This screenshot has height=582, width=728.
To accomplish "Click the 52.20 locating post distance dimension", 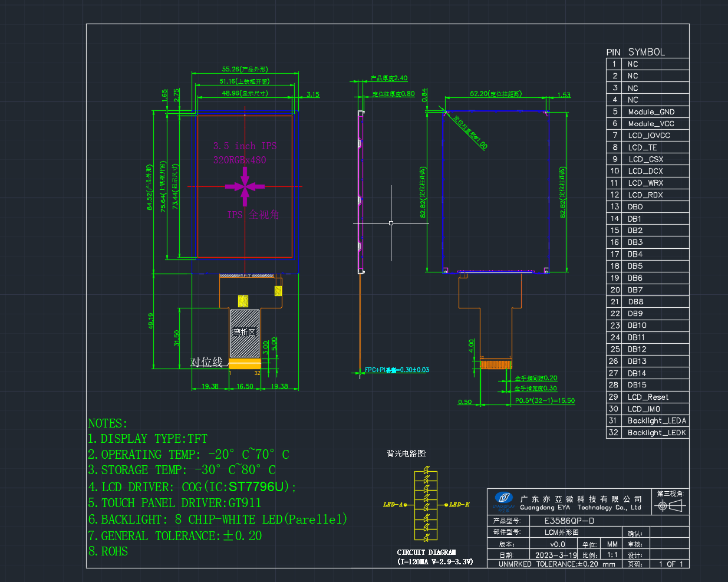I will [496, 94].
